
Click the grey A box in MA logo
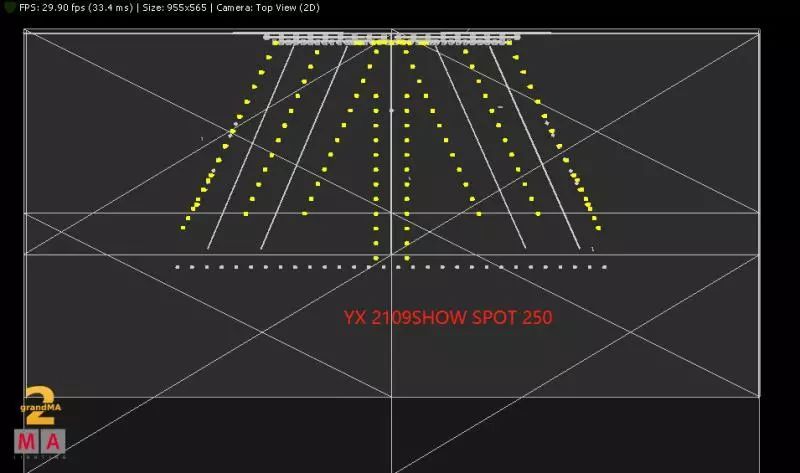(x=53, y=441)
